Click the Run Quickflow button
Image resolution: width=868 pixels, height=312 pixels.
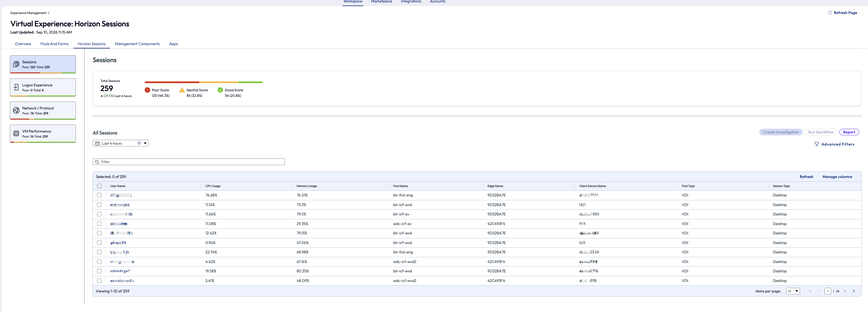(820, 132)
